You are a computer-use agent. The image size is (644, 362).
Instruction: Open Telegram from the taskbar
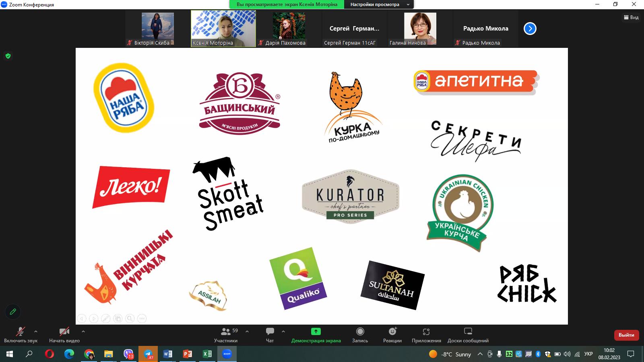[x=148, y=354]
